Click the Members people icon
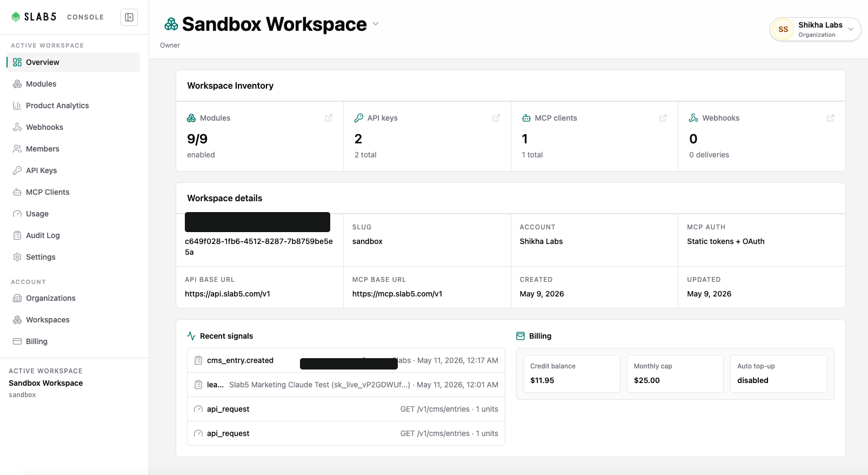This screenshot has height=475, width=868. tap(17, 149)
